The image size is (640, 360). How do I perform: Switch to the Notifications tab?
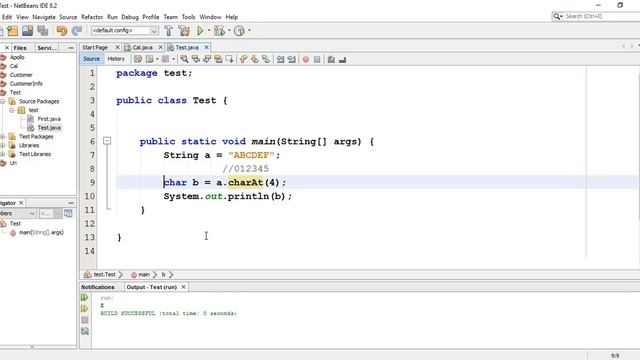(98, 287)
